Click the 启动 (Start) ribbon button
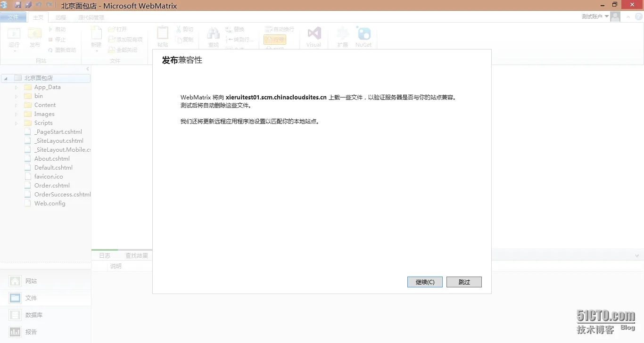The width and height of the screenshot is (644, 343). click(57, 29)
